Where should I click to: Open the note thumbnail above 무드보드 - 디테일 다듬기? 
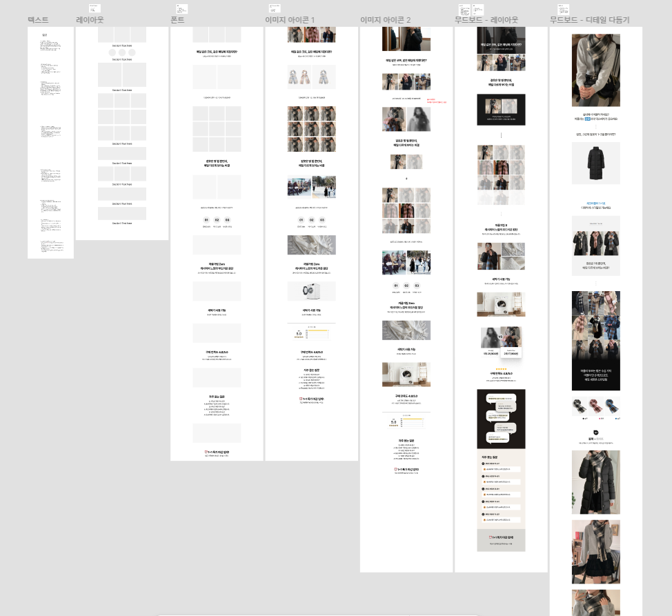point(563,9)
